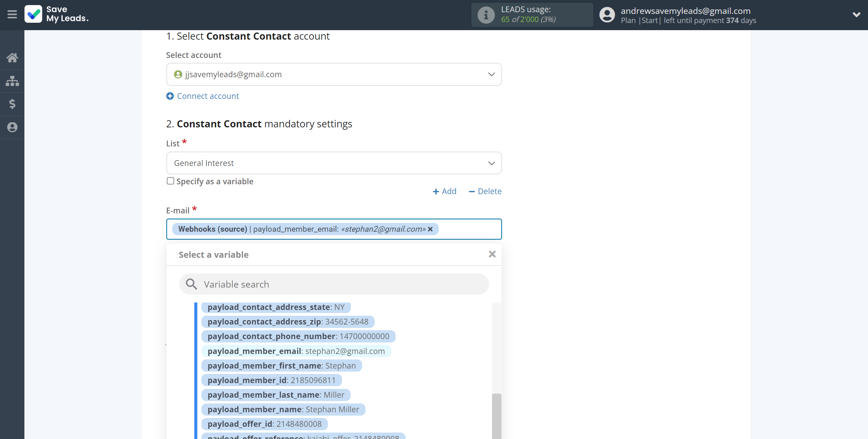868x439 pixels.
Task: Select payload_member_email variable in list
Action: (x=296, y=351)
